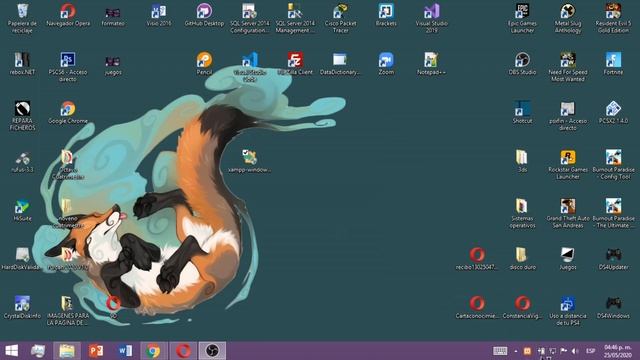Change ESP input language
This screenshot has height=360, width=640.
590,351
